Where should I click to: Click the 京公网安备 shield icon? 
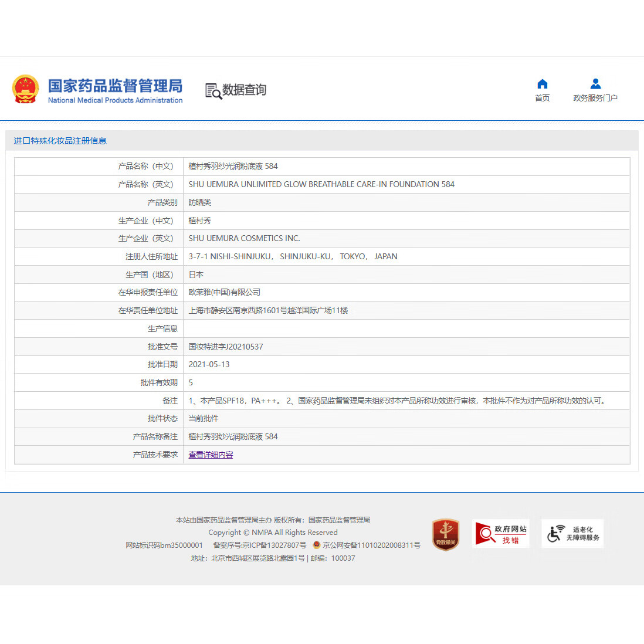click(317, 544)
